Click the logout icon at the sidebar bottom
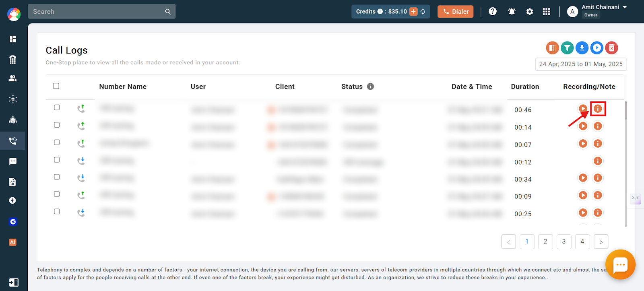The image size is (644, 291). click(x=14, y=282)
